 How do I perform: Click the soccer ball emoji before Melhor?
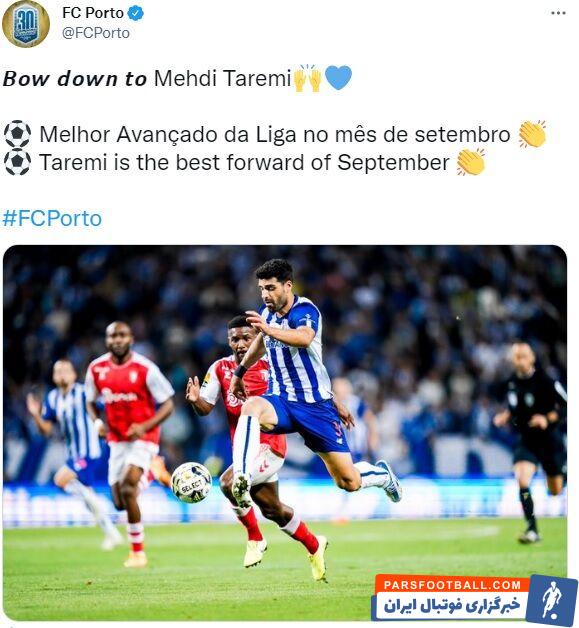click(x=17, y=134)
